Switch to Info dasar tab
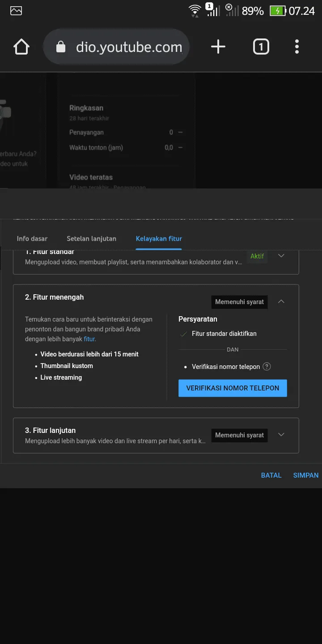 [32, 239]
